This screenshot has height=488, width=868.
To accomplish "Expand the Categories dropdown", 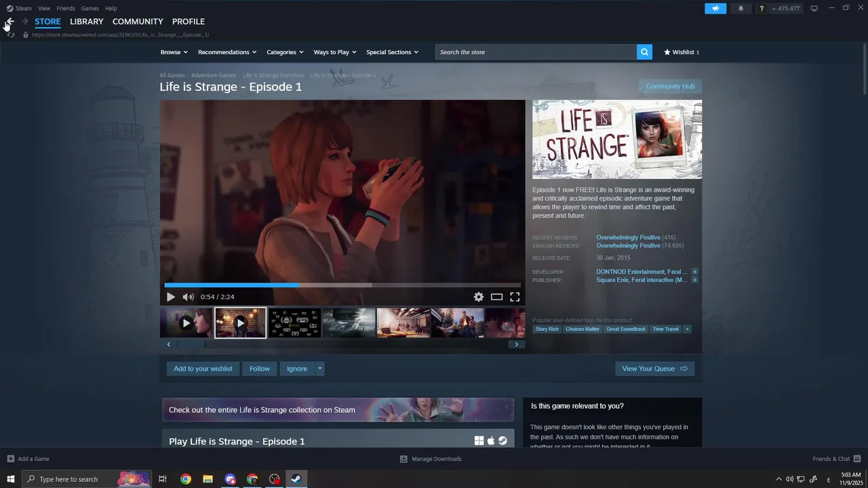I will pos(285,52).
